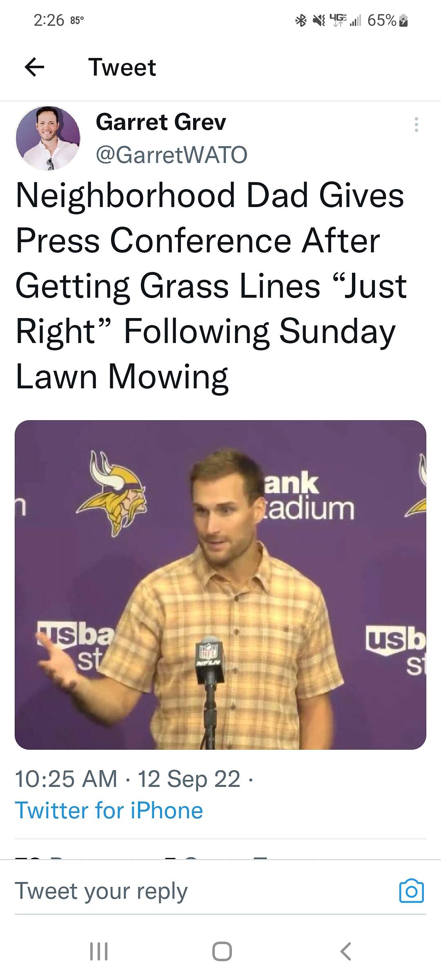Focus the Tweet your reply field
This screenshot has height=980, width=441.
click(x=196, y=890)
